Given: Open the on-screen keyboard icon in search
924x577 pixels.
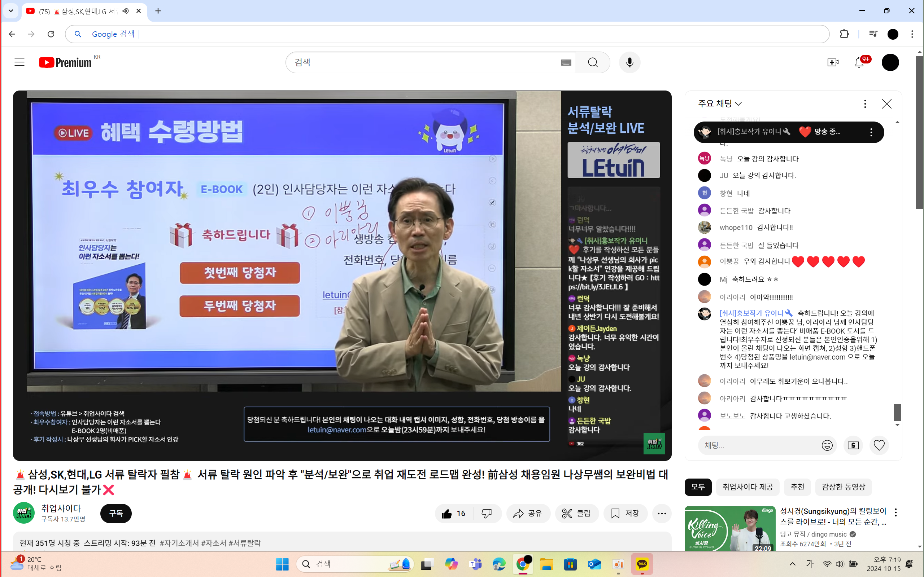Looking at the screenshot, I should (566, 63).
